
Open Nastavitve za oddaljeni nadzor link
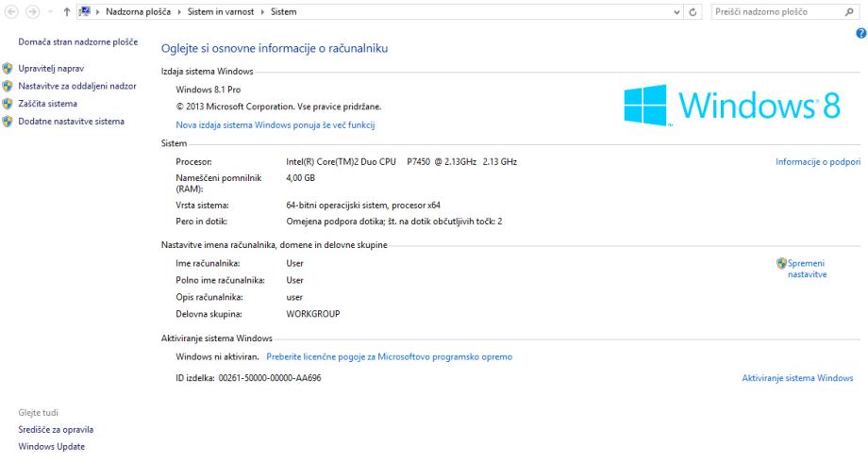[x=77, y=87]
